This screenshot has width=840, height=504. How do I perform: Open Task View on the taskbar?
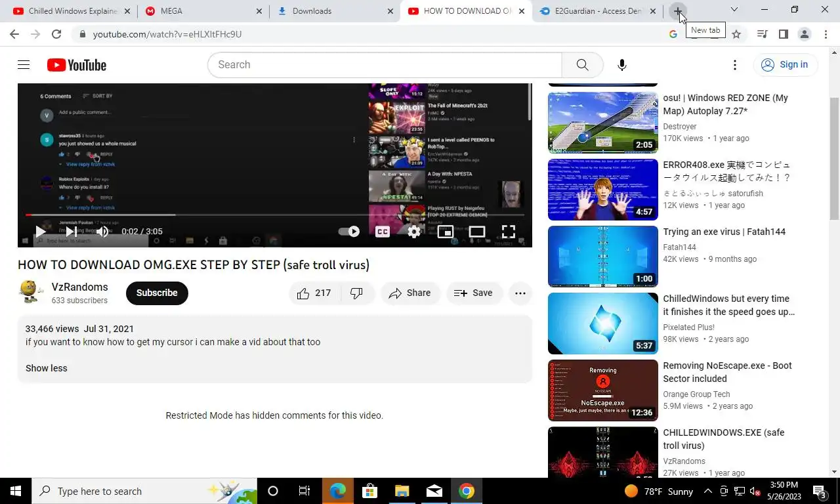(x=304, y=491)
